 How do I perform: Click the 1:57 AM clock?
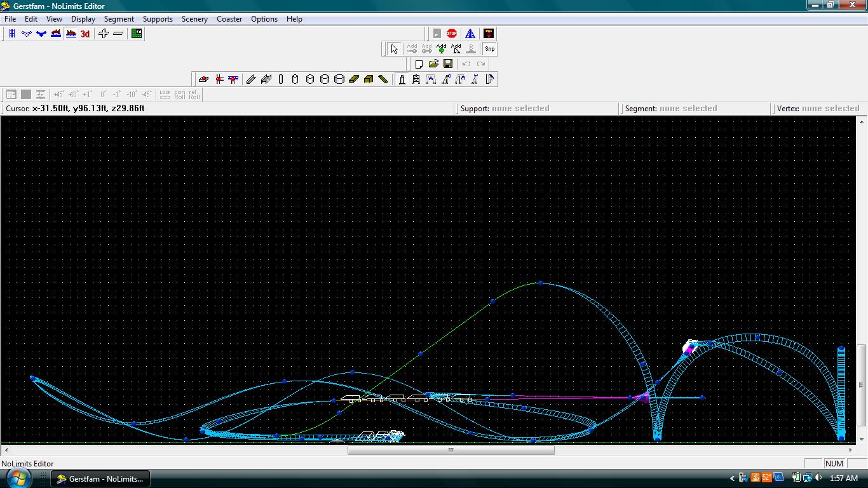click(844, 478)
